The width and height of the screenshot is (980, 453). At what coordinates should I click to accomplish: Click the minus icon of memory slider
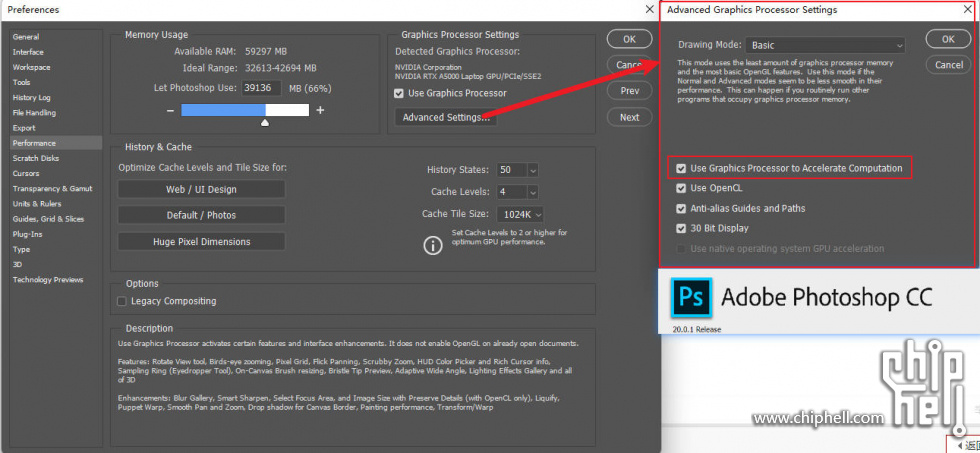click(170, 111)
